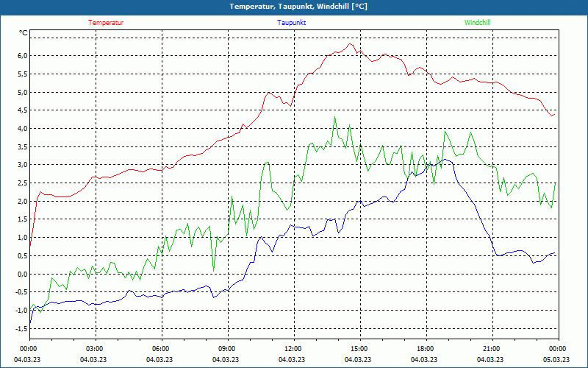The height and width of the screenshot is (368, 588).
Task: Click the 05.03.23 date label
Action: pyautogui.click(x=556, y=360)
